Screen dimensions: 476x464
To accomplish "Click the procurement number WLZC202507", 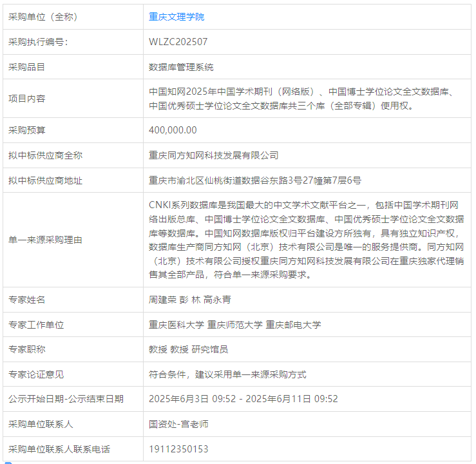I will click(x=178, y=42).
